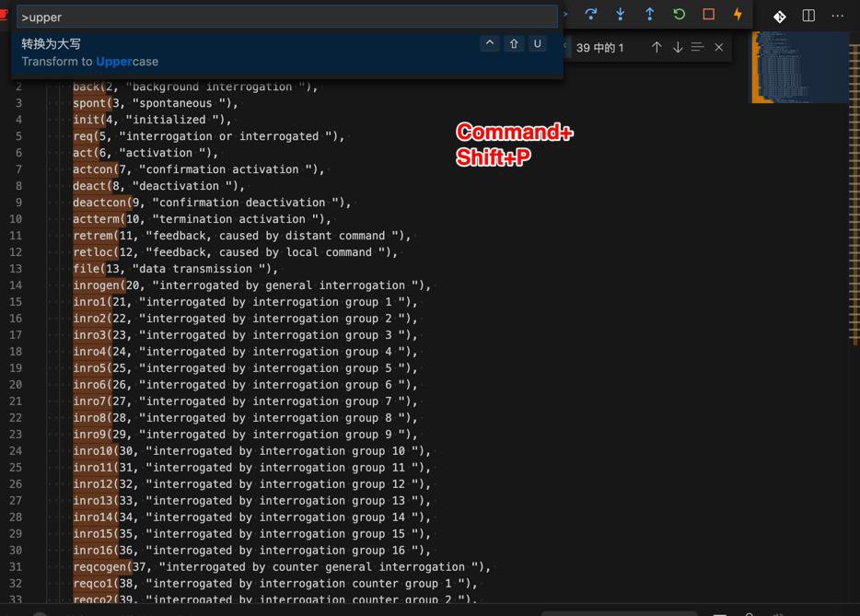Click the orange lightning bolt icon

pyautogui.click(x=738, y=14)
